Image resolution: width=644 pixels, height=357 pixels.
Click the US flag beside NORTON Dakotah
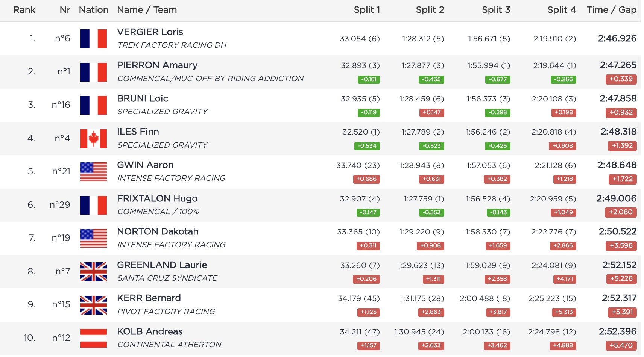tap(93, 238)
